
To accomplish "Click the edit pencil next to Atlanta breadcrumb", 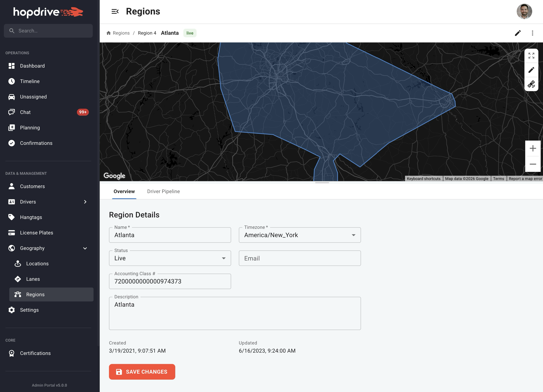I will click(x=518, y=33).
